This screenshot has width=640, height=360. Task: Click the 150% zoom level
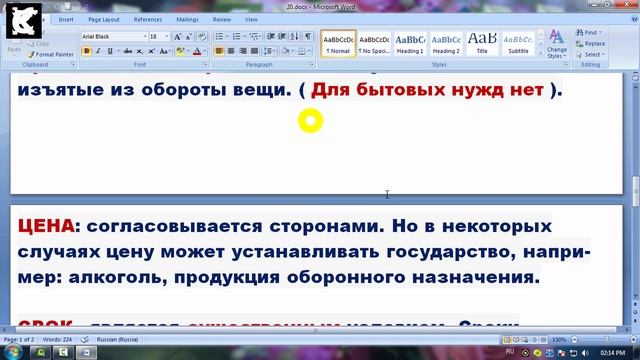click(x=559, y=340)
